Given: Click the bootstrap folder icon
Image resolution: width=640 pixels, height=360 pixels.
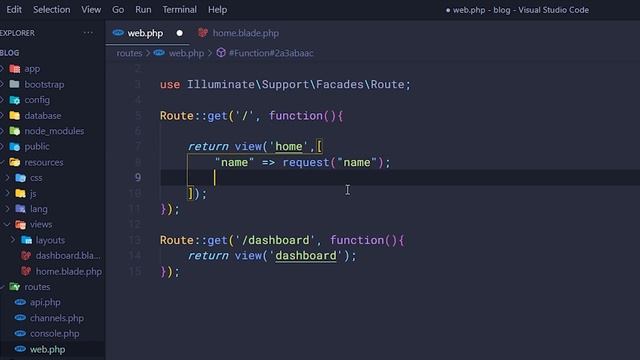Looking at the screenshot, I should coord(15,84).
